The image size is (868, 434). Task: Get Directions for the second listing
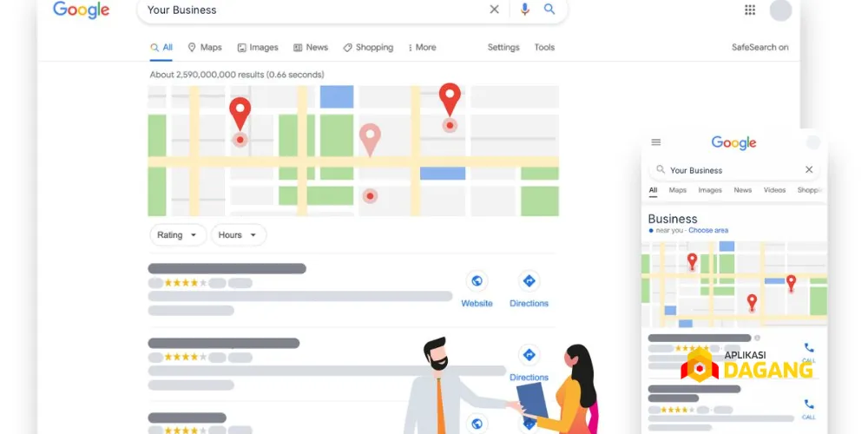(x=529, y=364)
